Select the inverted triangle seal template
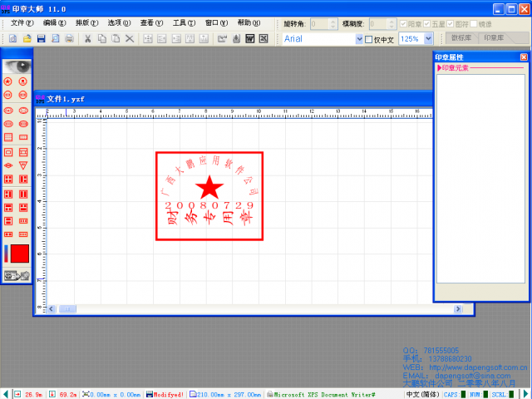This screenshot has height=399, width=532. 23,165
